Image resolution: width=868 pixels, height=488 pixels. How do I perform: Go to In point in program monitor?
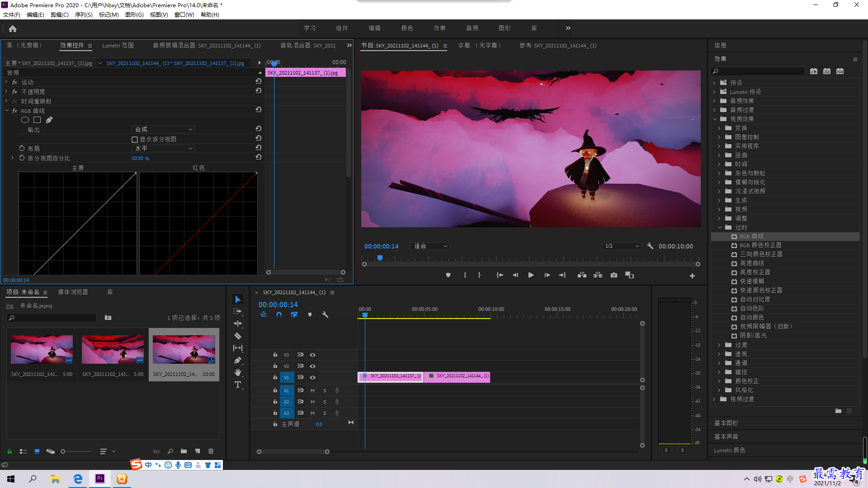[500, 275]
